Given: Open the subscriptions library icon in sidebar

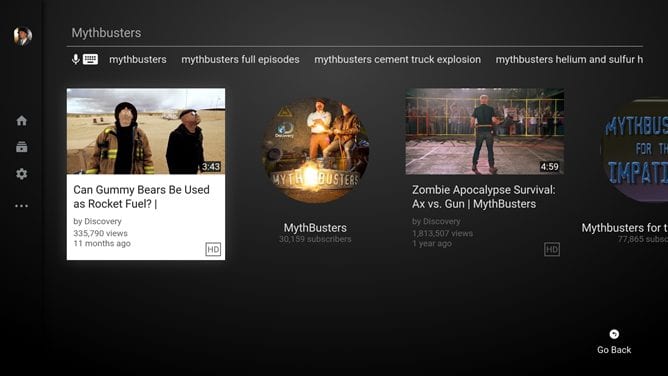Looking at the screenshot, I should (22, 147).
